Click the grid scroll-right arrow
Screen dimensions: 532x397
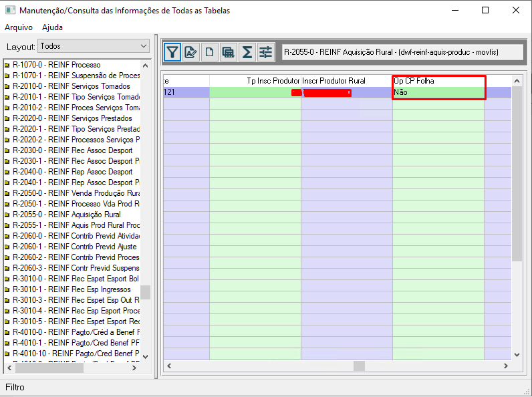[505, 366]
